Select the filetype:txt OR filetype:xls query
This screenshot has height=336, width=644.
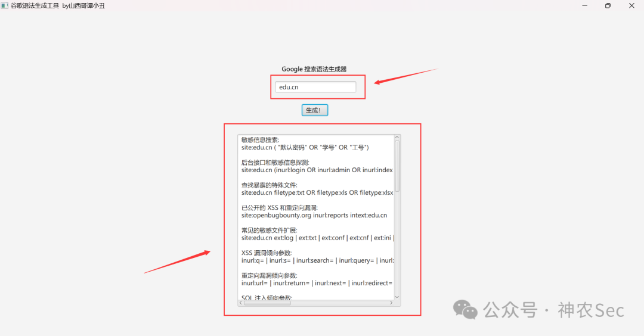pos(317,192)
